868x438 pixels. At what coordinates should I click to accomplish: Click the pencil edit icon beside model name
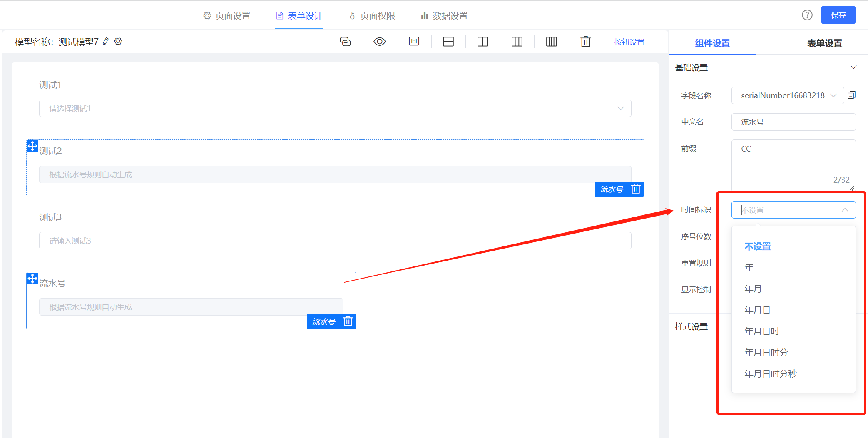[106, 41]
